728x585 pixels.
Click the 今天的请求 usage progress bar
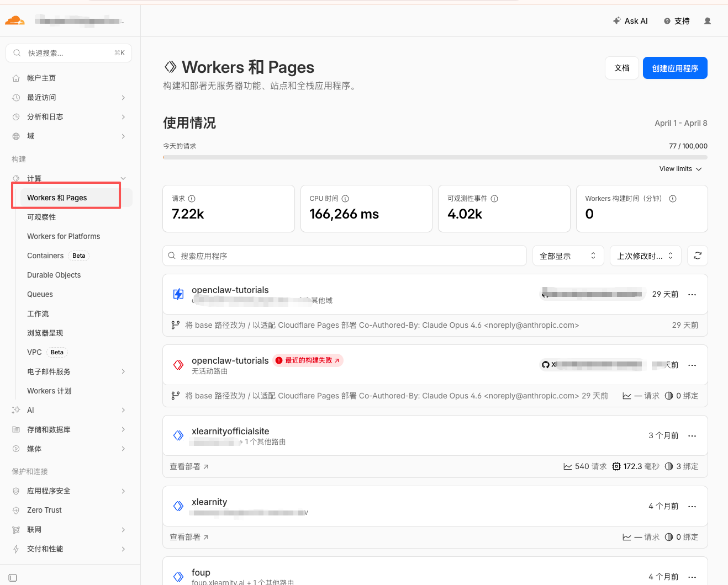(x=435, y=157)
